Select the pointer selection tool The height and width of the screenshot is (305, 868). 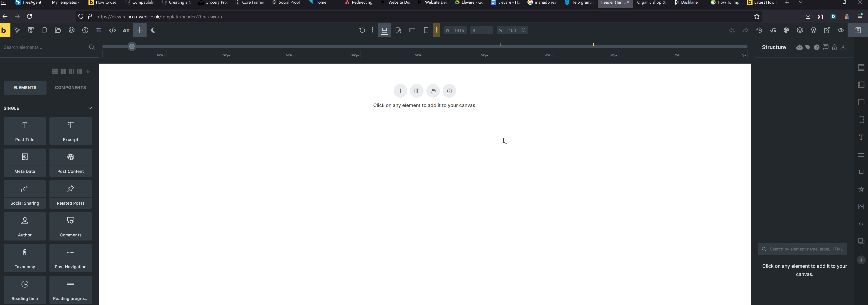(x=17, y=30)
